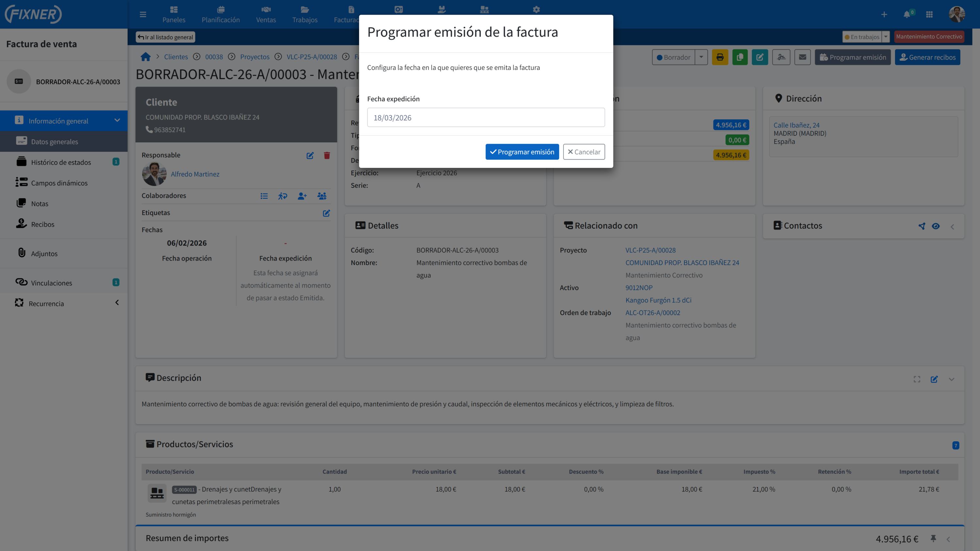
Task: Confirm with blue Programar emisión button
Action: tap(522, 152)
